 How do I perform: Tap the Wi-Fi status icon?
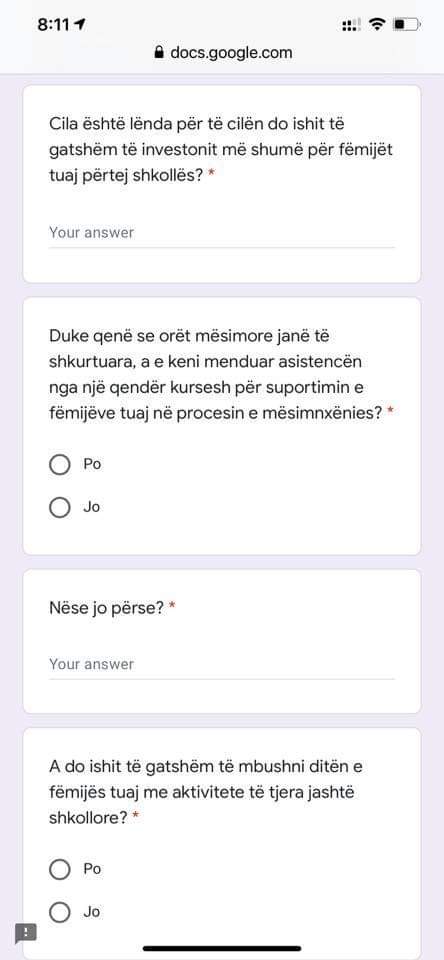point(378,24)
